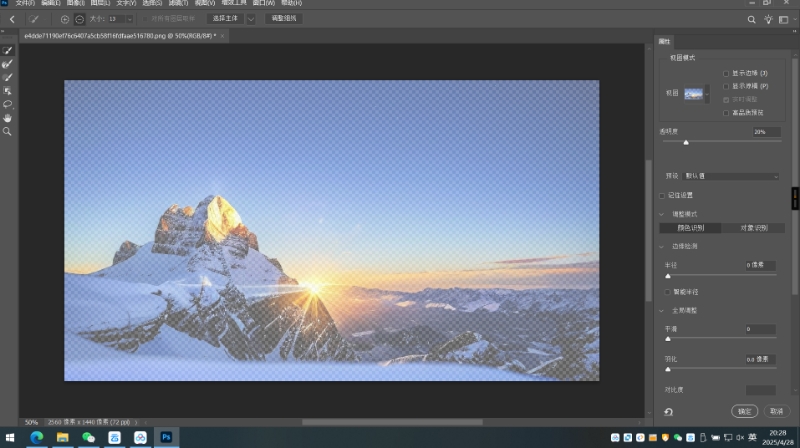
Task: Select the Object Selection tool
Action: pyautogui.click(x=7, y=91)
